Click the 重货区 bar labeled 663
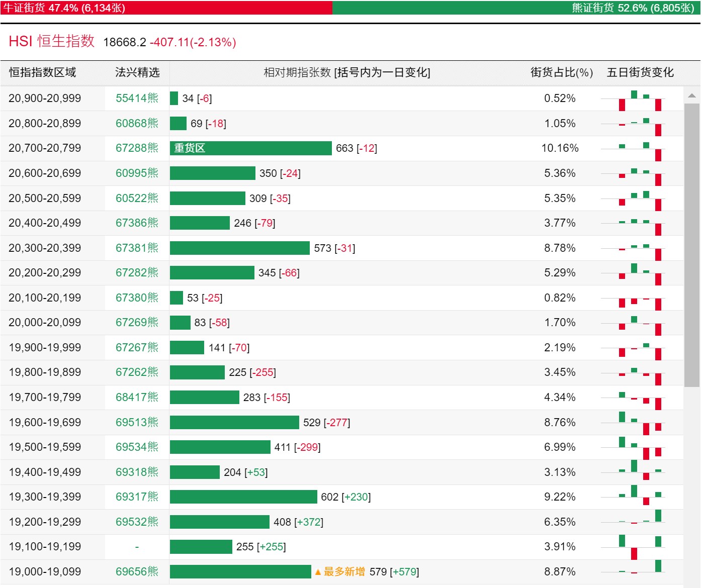 pos(250,148)
